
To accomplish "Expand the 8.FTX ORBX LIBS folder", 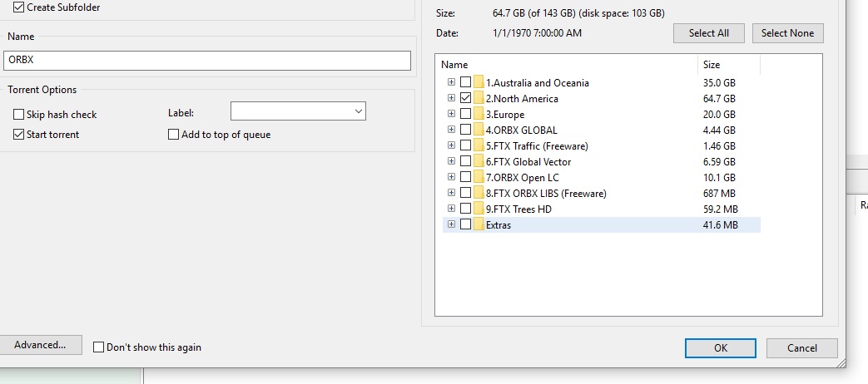I will [451, 192].
